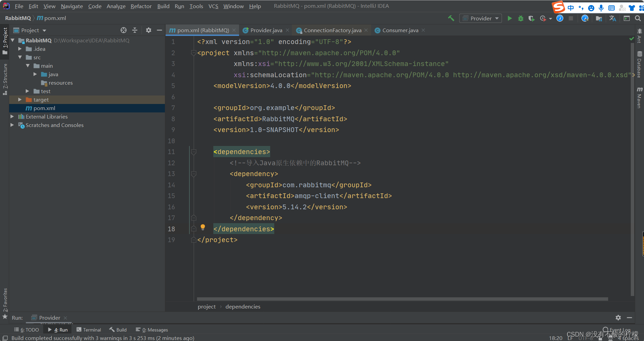
Task: Open the 6: TODO tool window button
Action: click(26, 329)
